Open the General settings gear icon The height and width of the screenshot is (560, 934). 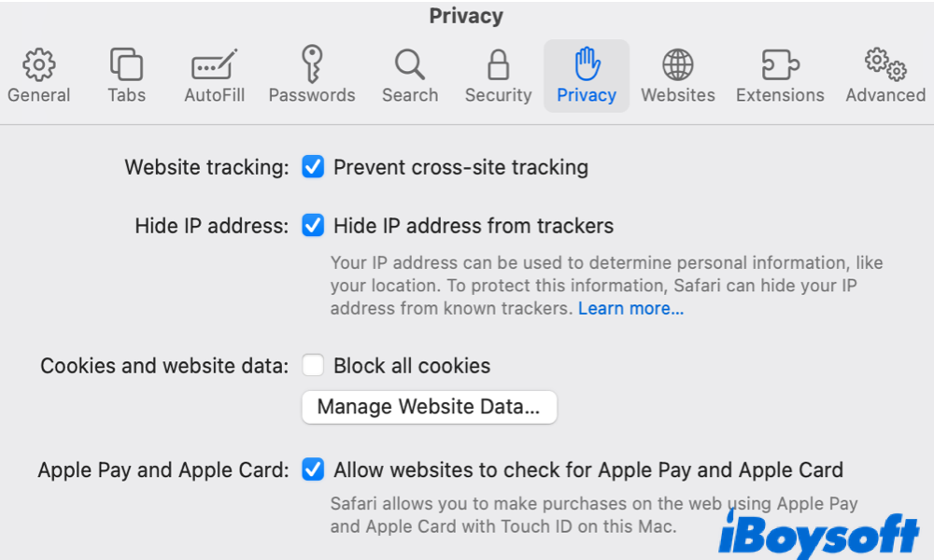tap(38, 64)
